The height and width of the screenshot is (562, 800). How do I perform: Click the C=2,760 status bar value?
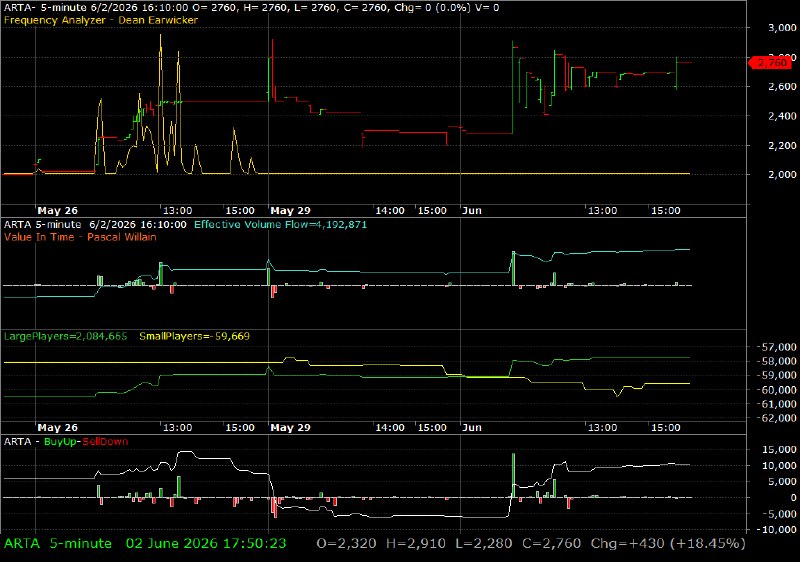point(552,544)
